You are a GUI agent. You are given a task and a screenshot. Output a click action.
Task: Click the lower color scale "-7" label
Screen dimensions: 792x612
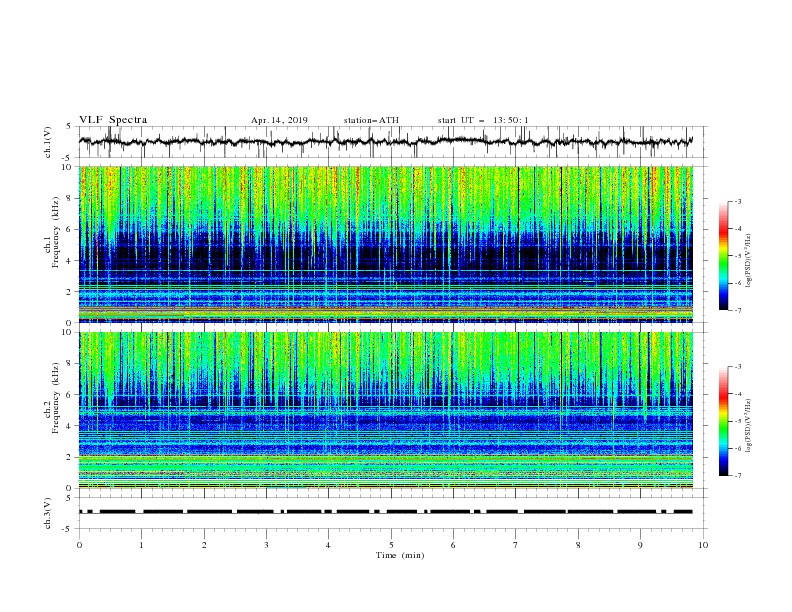(x=737, y=476)
